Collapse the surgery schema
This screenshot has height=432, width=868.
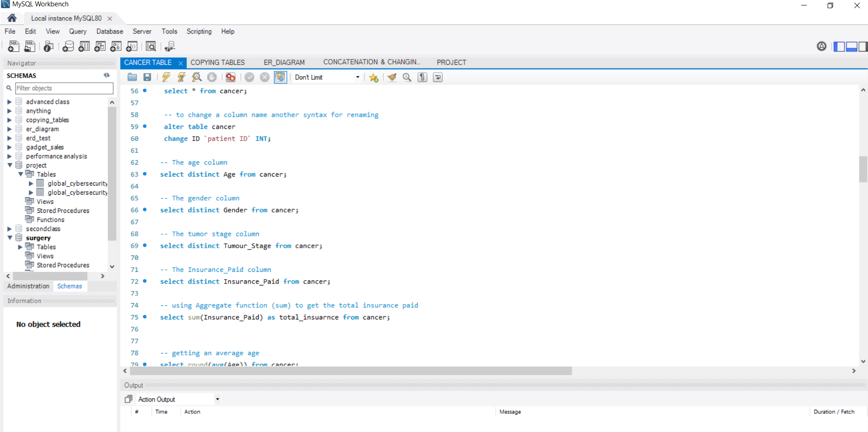point(10,238)
